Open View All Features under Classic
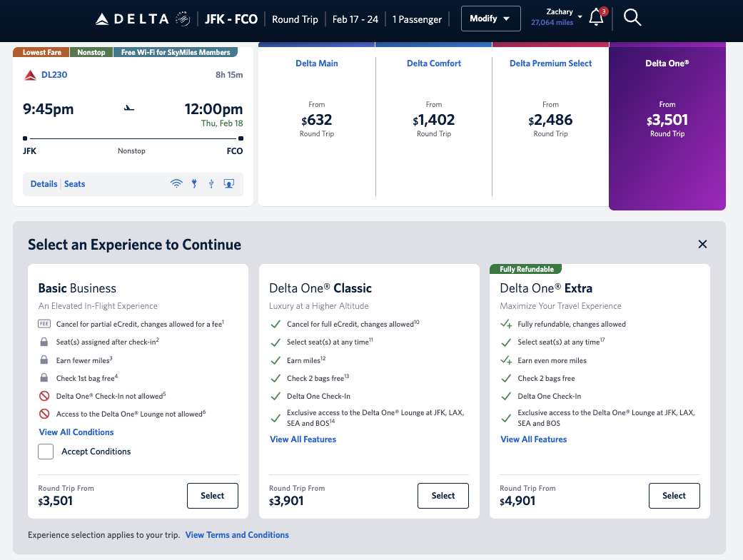Viewport: 743px width, 560px height. 303,439
